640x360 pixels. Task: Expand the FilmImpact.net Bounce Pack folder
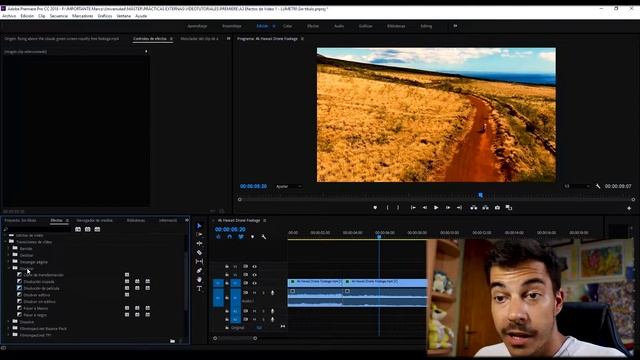[9, 329]
